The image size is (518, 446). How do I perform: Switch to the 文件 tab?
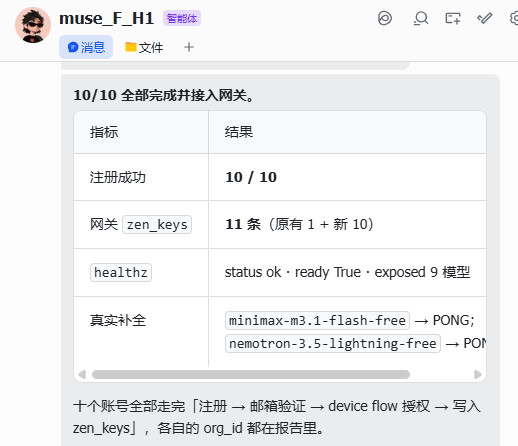pyautogui.click(x=144, y=47)
